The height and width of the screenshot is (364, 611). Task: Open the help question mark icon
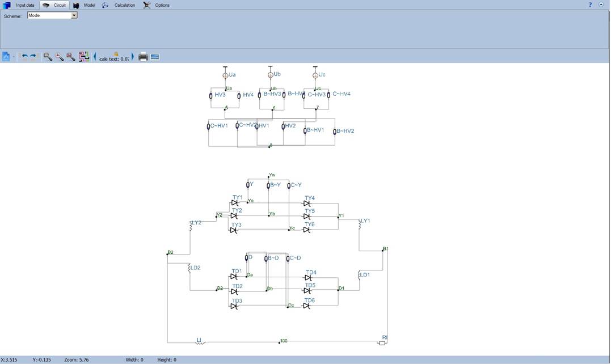[x=590, y=5]
